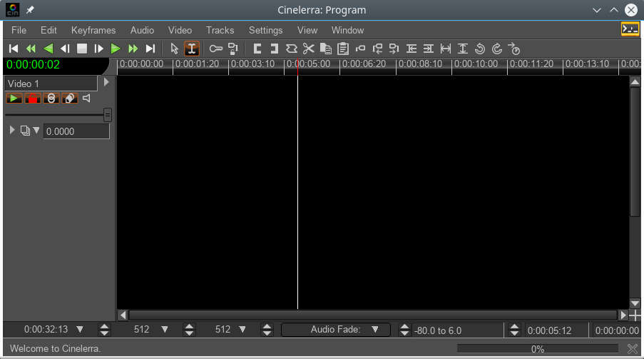This screenshot has height=359, width=644.
Task: Set the in-point with left bracket icon
Action: pyautogui.click(x=257, y=49)
